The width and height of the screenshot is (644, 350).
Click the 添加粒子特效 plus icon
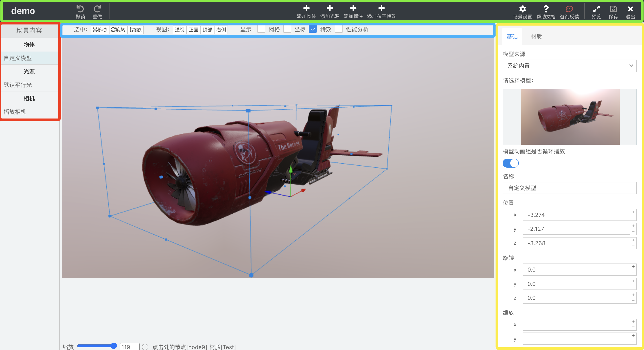381,8
